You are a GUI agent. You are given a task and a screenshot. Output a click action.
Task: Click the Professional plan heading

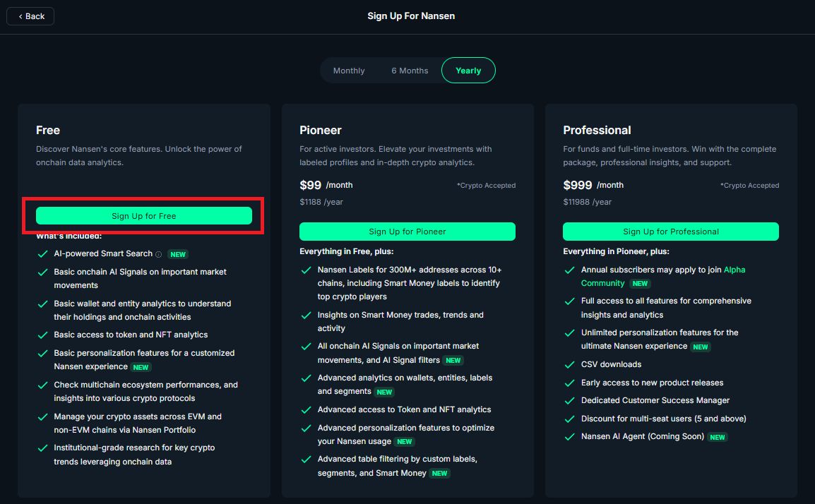(x=597, y=131)
